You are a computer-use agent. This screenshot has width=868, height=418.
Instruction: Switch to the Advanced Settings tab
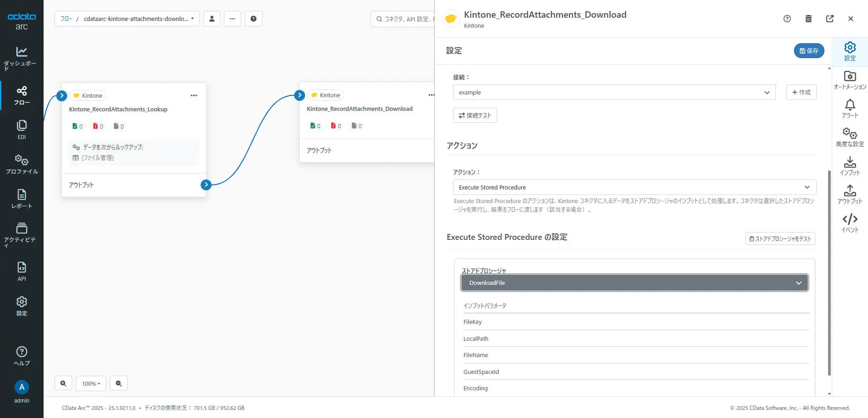point(850,137)
